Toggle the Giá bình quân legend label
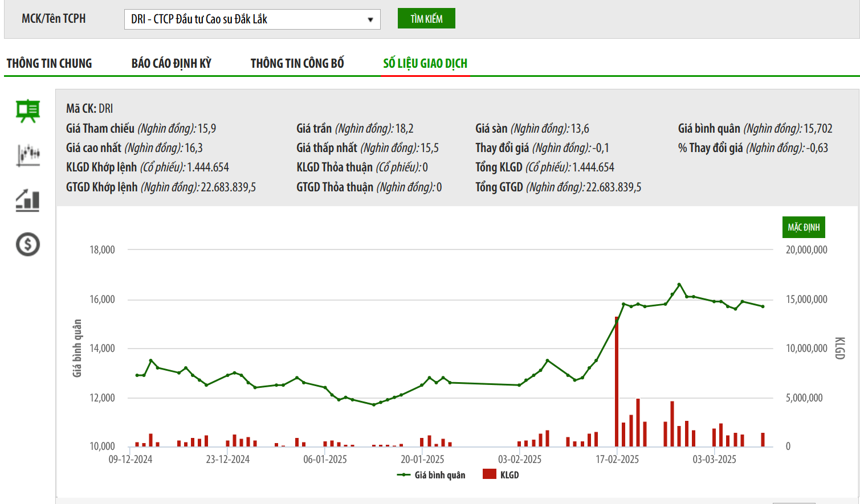 click(x=439, y=475)
